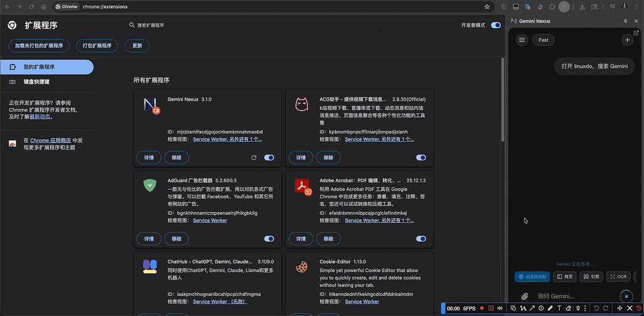This screenshot has width=644, height=316.
Task: Select the OCR option
Action: (x=618, y=276)
